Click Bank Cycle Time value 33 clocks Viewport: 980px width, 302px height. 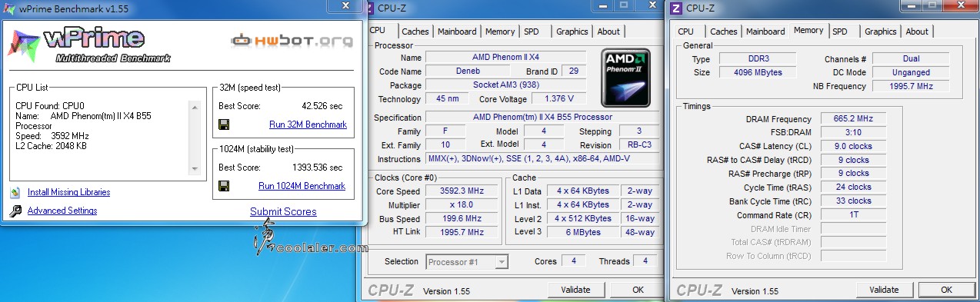(854, 201)
